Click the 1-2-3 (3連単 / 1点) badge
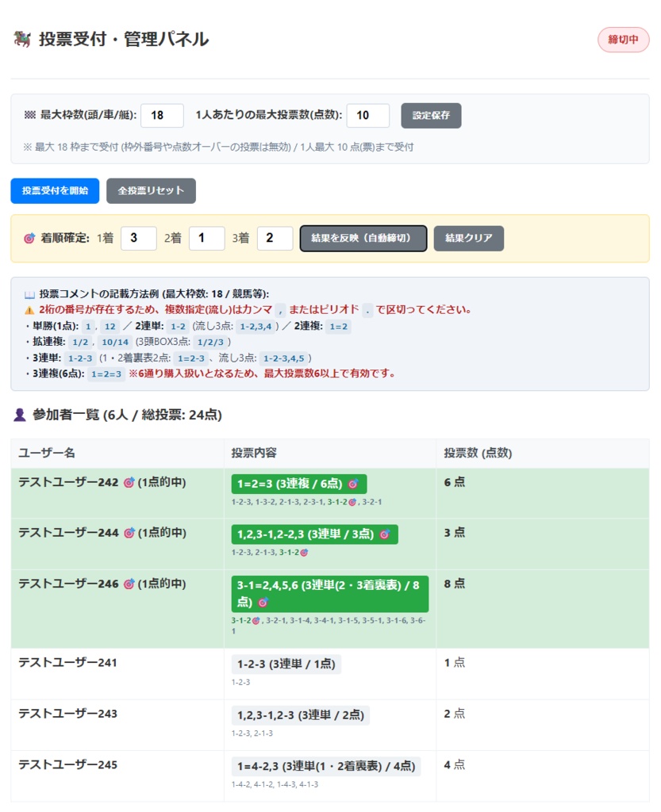661x812 pixels. pos(286,664)
